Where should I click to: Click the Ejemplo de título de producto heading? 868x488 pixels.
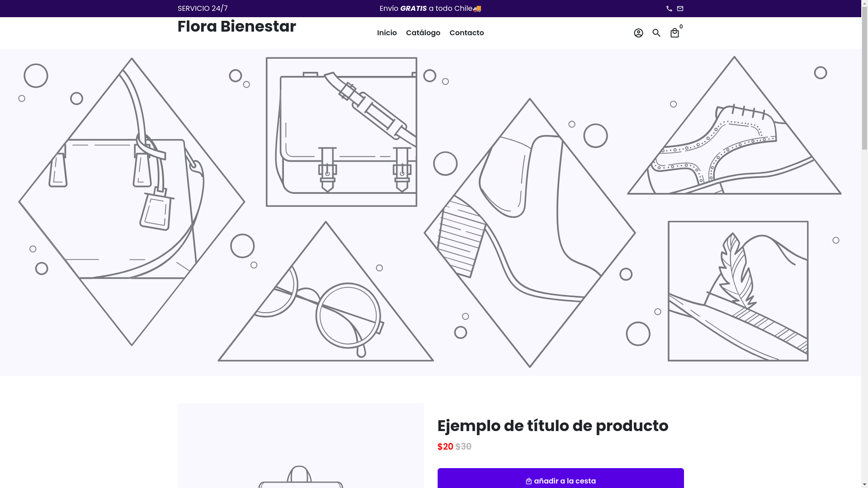click(x=553, y=426)
